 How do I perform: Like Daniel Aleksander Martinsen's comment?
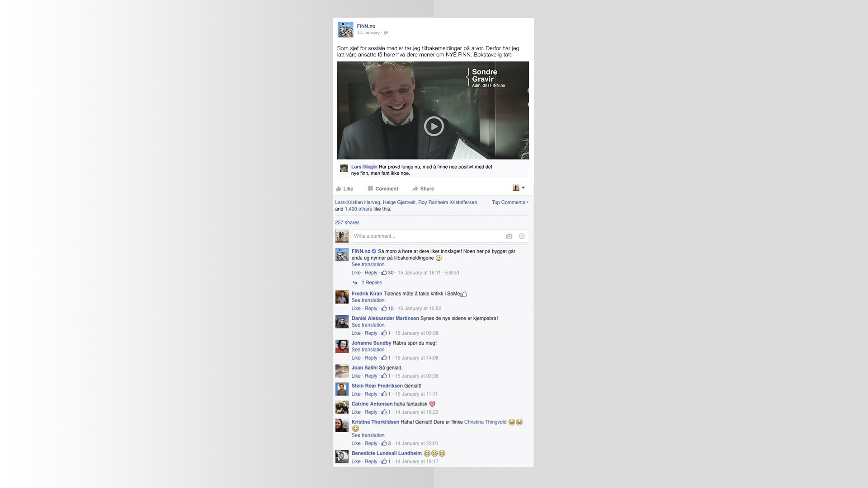pos(356,333)
